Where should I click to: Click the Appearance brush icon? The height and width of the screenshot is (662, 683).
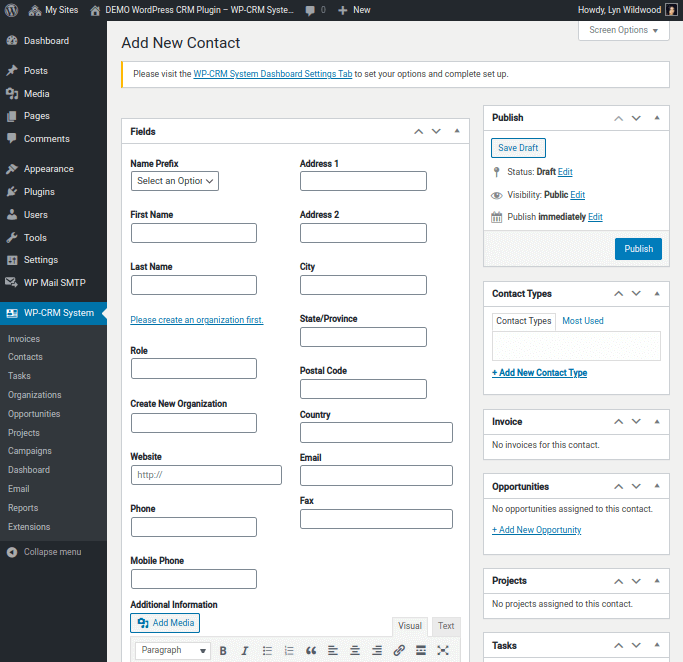[12, 169]
